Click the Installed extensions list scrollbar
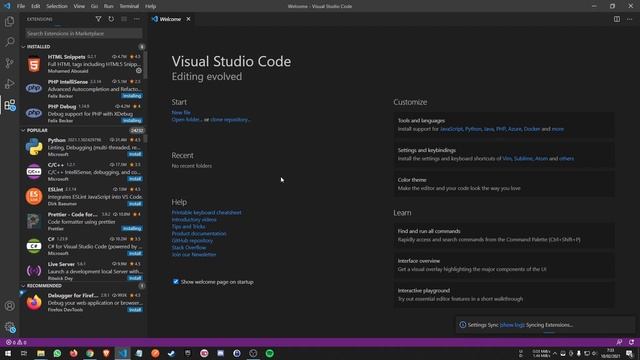This screenshot has width=640, height=360. tap(146, 65)
